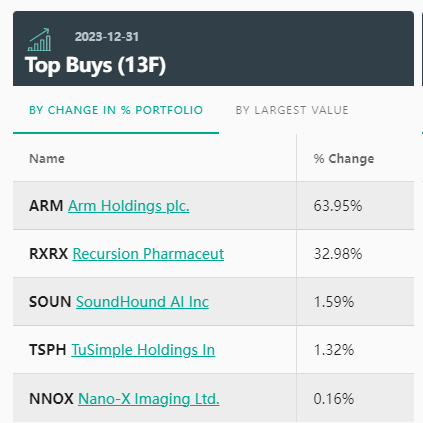Click the % Change column header
Viewport: 423px width, 423px height.
[344, 159]
